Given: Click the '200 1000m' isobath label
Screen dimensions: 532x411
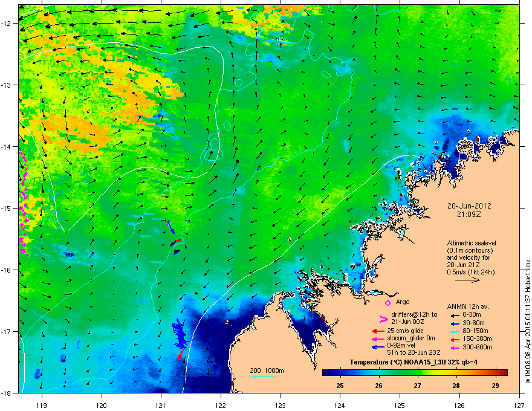Looking at the screenshot, I should (267, 371).
